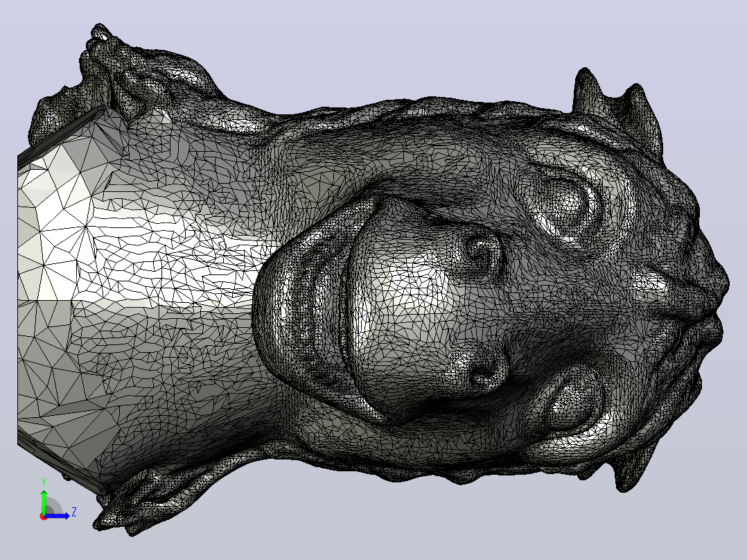Click the green Y axis arrow of the triad
Image resolution: width=747 pixels, height=560 pixels.
44,502
